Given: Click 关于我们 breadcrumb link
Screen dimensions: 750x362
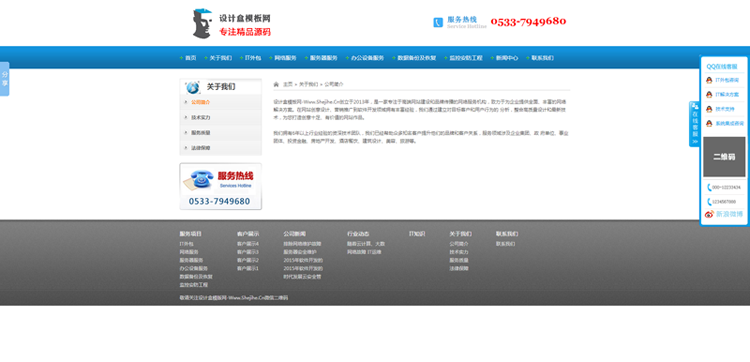Looking at the screenshot, I should 309,84.
